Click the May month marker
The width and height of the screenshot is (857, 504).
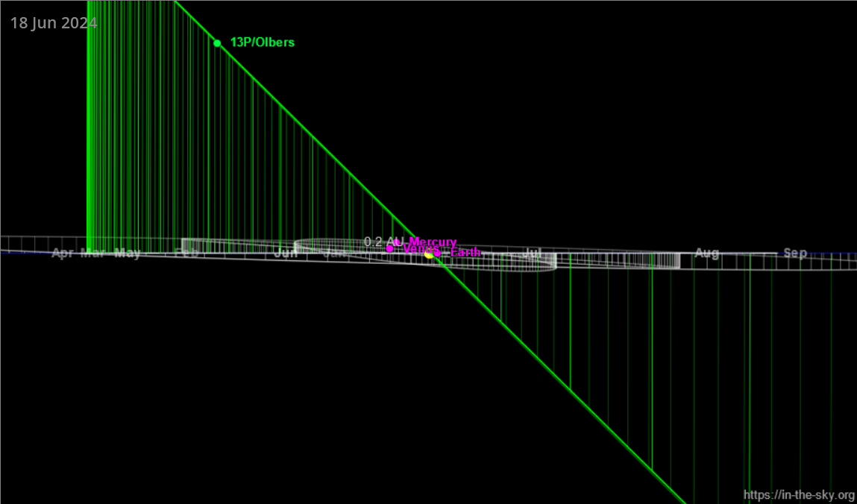click(x=128, y=253)
